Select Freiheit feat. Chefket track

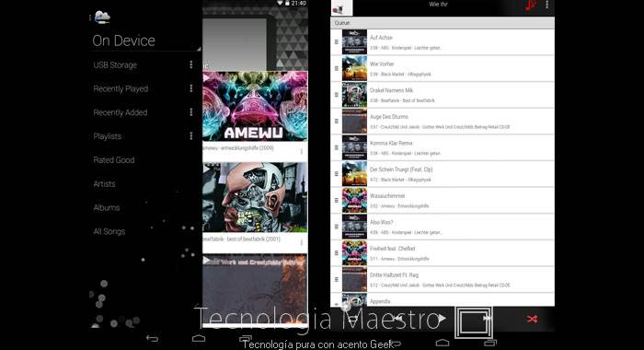point(443,253)
